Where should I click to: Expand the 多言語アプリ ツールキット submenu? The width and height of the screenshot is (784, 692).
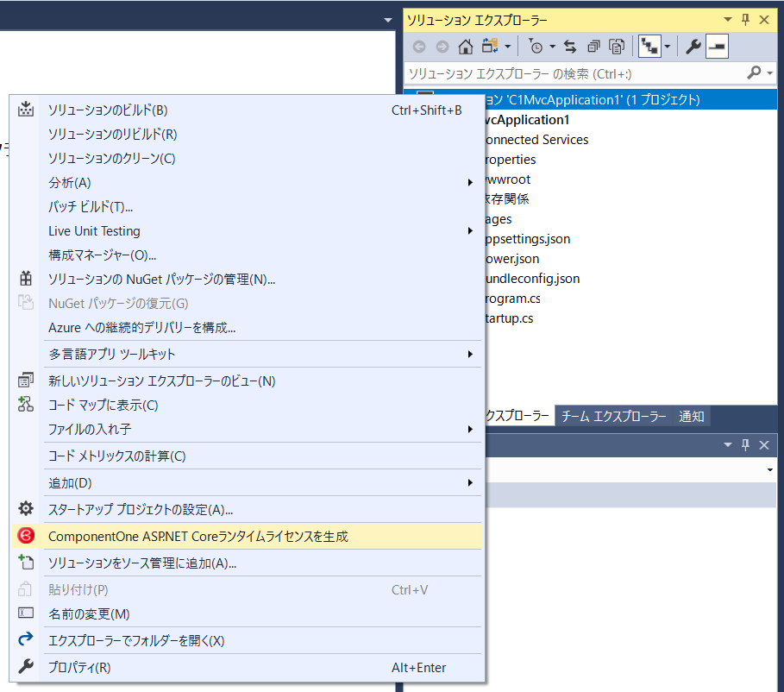[247, 355]
